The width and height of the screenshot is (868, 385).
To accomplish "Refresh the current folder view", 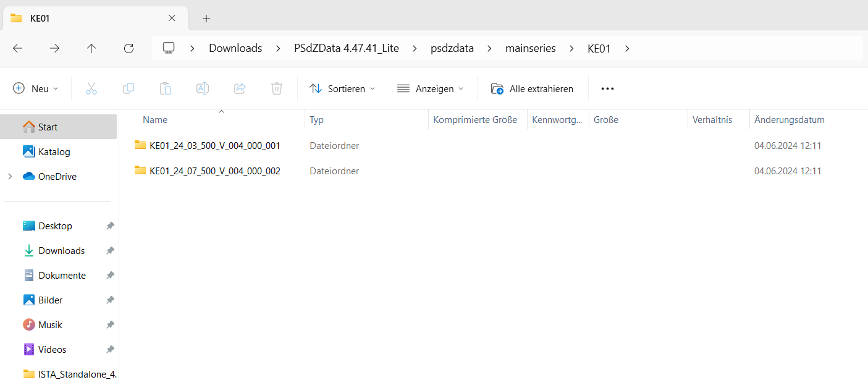I will pos(129,48).
